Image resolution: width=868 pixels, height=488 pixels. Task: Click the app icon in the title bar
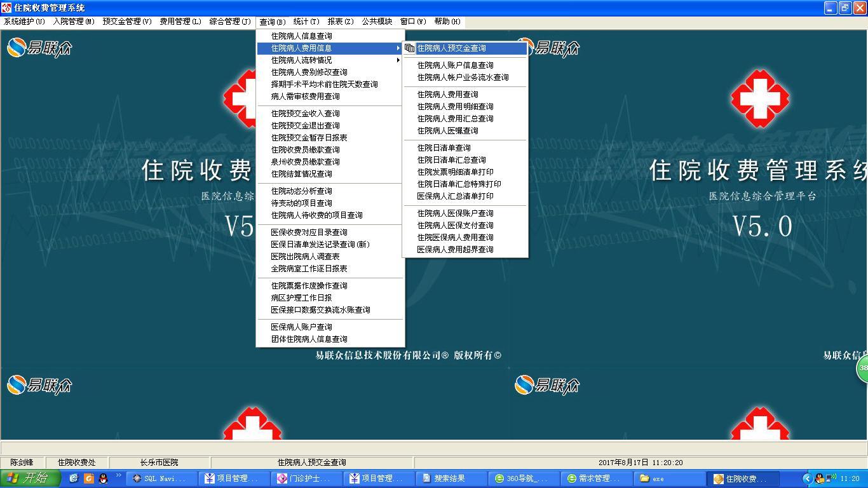pos(6,8)
